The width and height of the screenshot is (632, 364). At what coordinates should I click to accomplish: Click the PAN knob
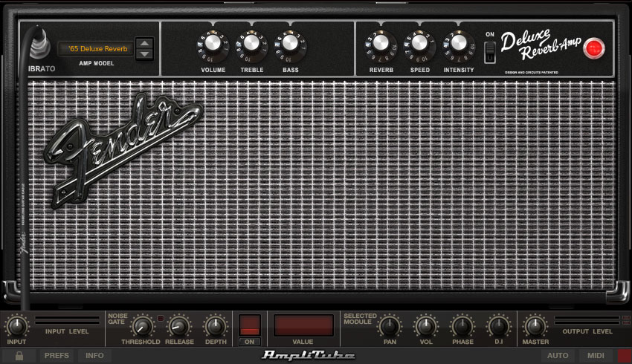390,327
